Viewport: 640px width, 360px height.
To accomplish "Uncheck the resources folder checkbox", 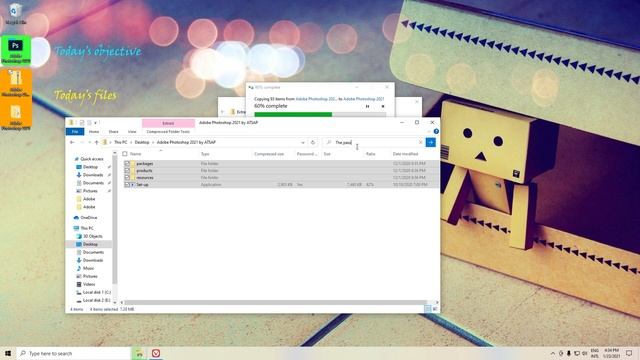I will (x=127, y=178).
